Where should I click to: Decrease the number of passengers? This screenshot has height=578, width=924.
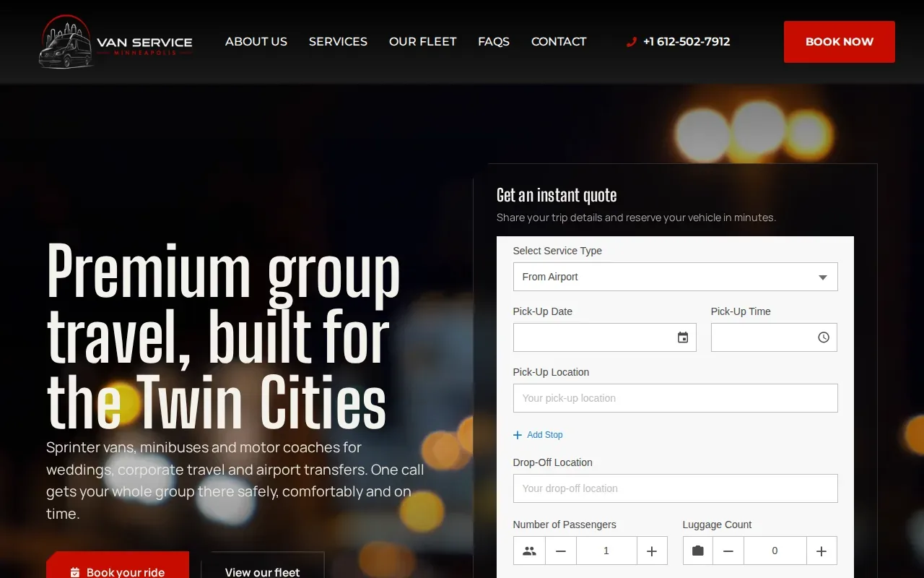tap(561, 551)
